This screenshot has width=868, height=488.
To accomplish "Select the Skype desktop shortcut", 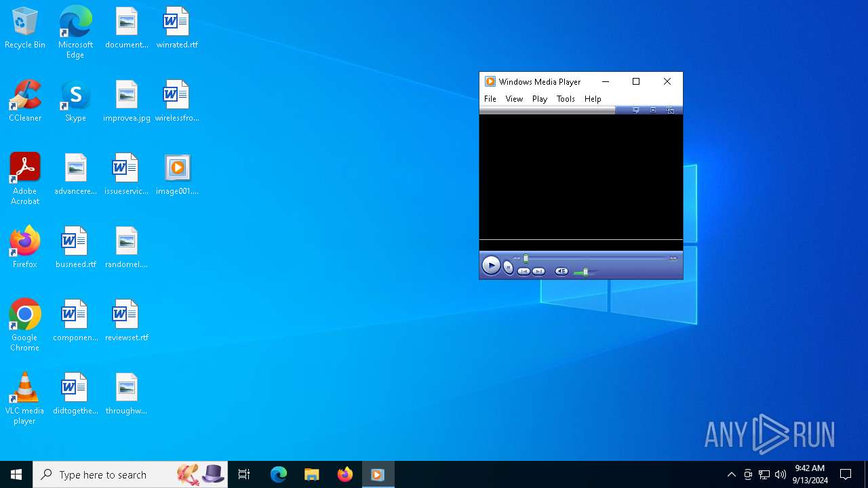I will [x=75, y=102].
